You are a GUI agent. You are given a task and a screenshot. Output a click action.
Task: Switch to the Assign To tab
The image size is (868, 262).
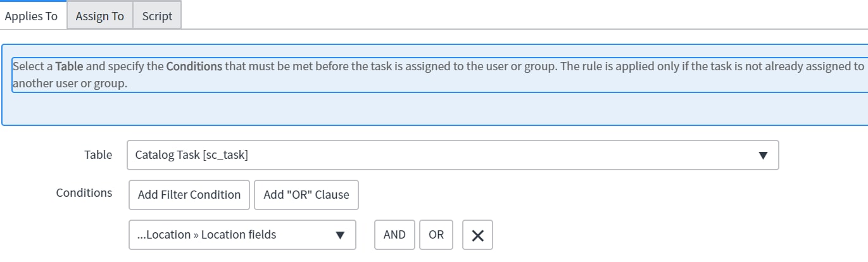click(x=99, y=16)
